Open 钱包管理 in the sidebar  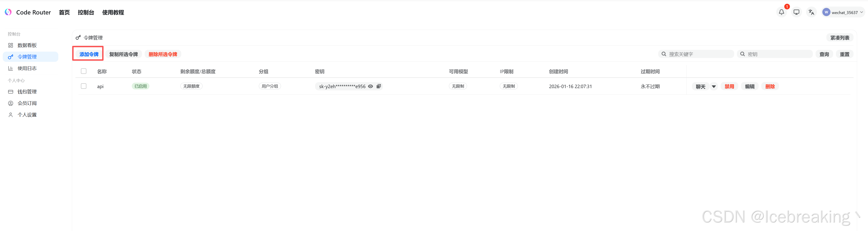30,91
